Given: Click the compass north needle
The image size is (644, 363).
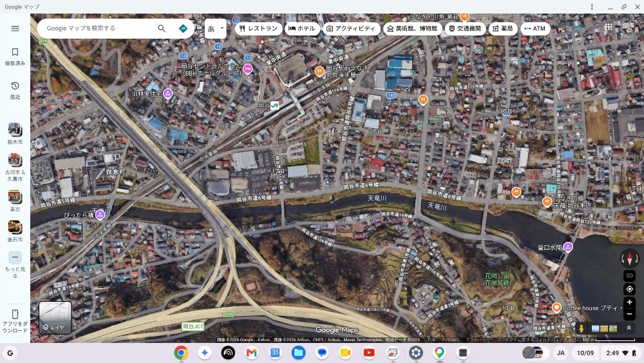Looking at the screenshot, I should [x=629, y=258].
